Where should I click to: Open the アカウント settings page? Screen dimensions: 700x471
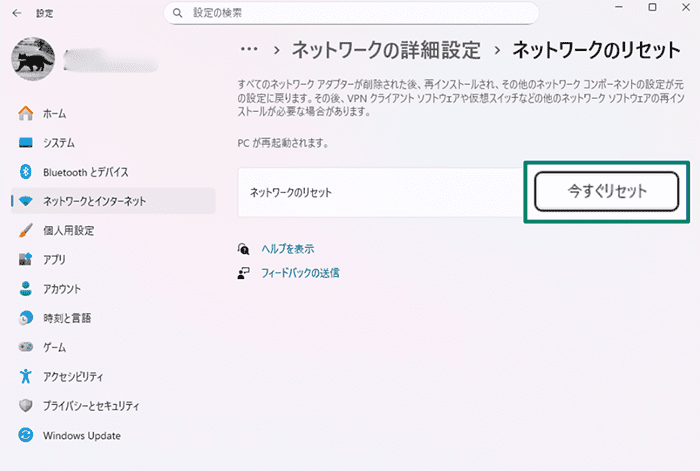tap(113, 289)
